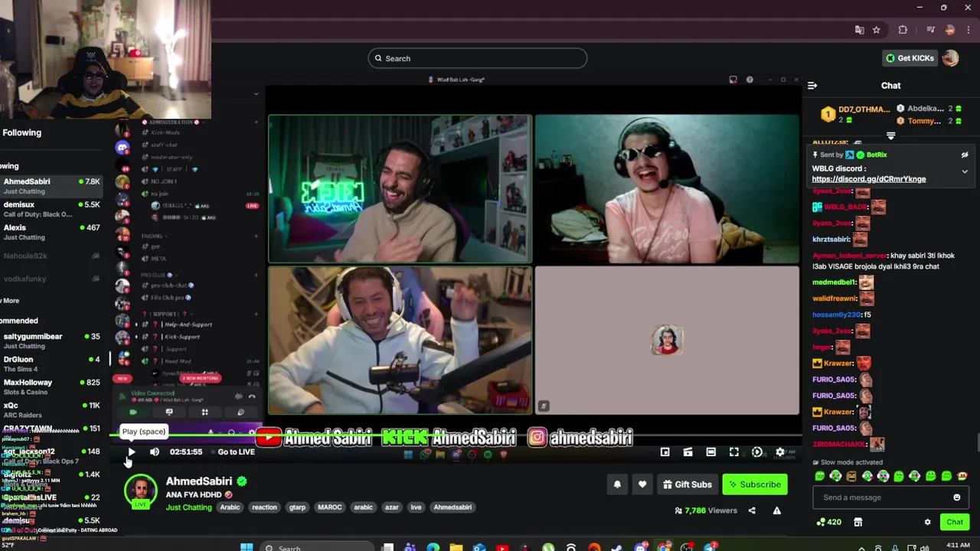This screenshot has width=980, height=551.
Task: Open the WBLG discord invite link
Action: click(869, 179)
